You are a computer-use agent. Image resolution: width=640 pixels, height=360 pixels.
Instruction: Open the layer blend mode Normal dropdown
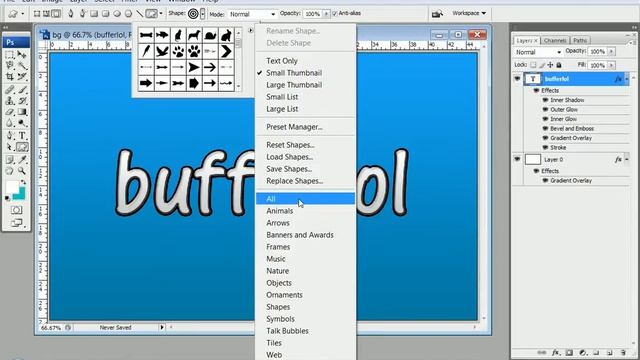click(538, 52)
